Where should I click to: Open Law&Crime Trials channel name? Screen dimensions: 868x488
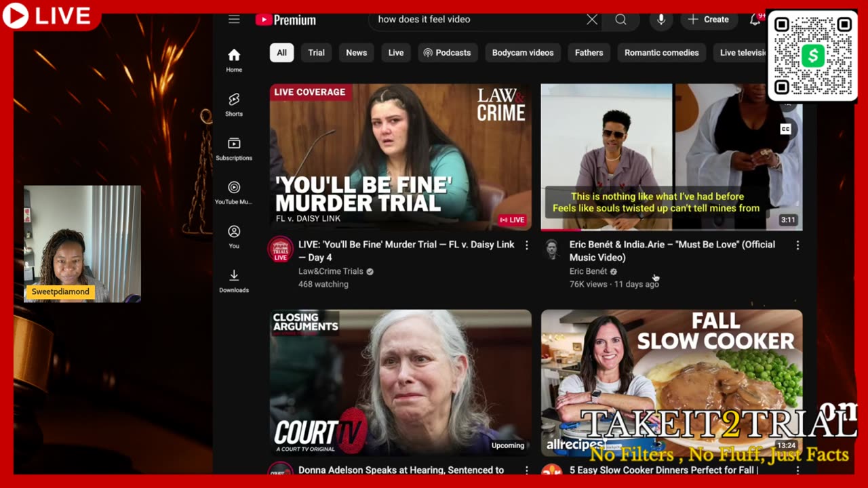tap(331, 271)
